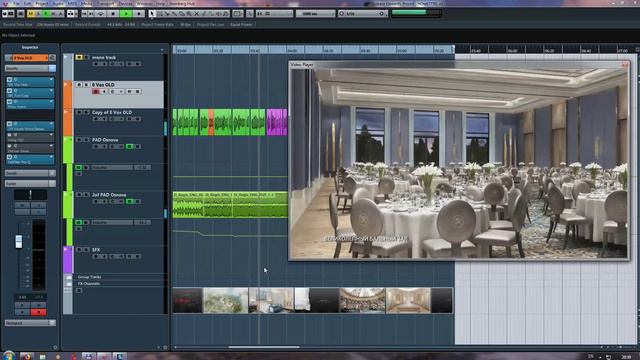This screenshot has width=640, height=360.
Task: Select the Object Selection arrow tool
Action: [152, 13]
